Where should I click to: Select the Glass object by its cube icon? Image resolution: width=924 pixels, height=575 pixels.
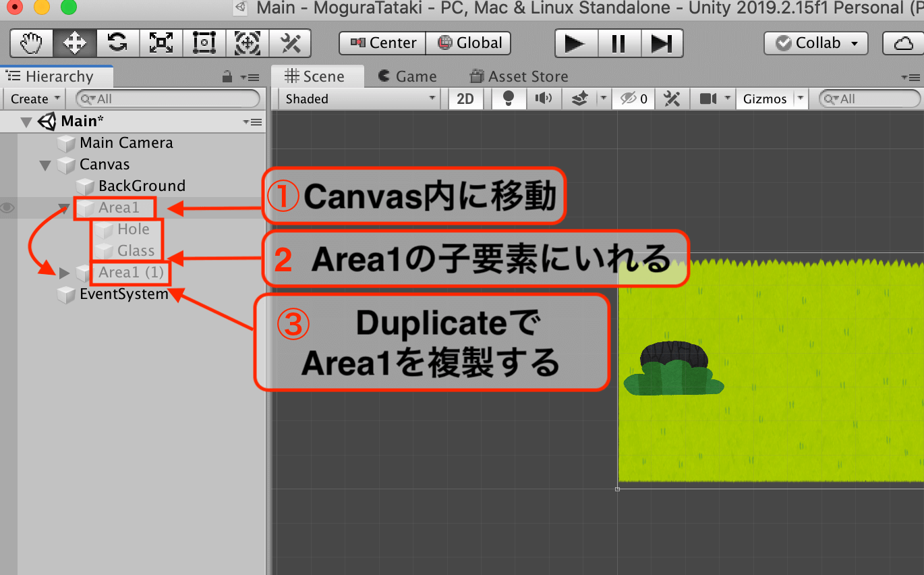coord(104,251)
